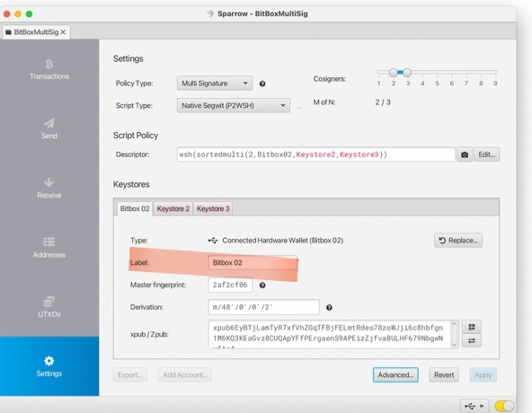The image size is (532, 413).
Task: Click the Descriptor text field
Action: click(x=316, y=154)
